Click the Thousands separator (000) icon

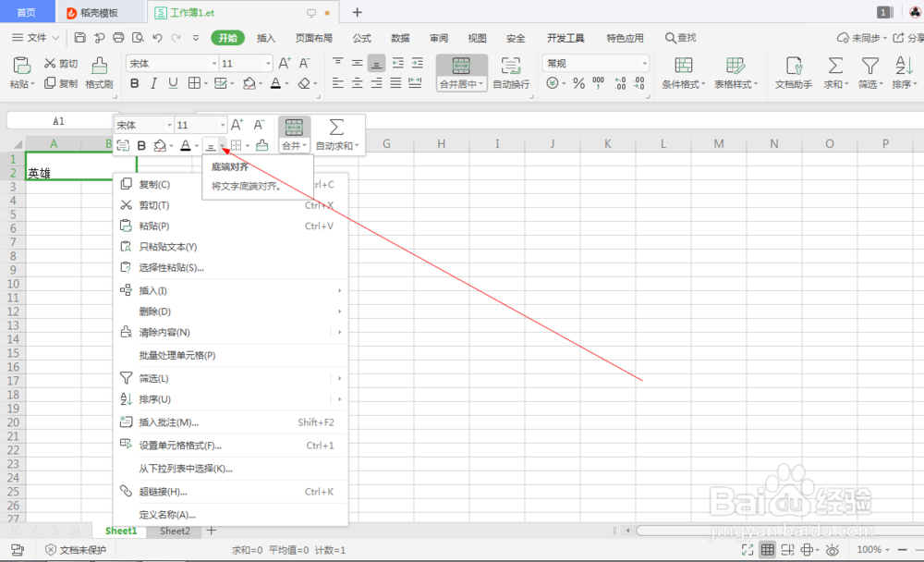click(x=598, y=83)
